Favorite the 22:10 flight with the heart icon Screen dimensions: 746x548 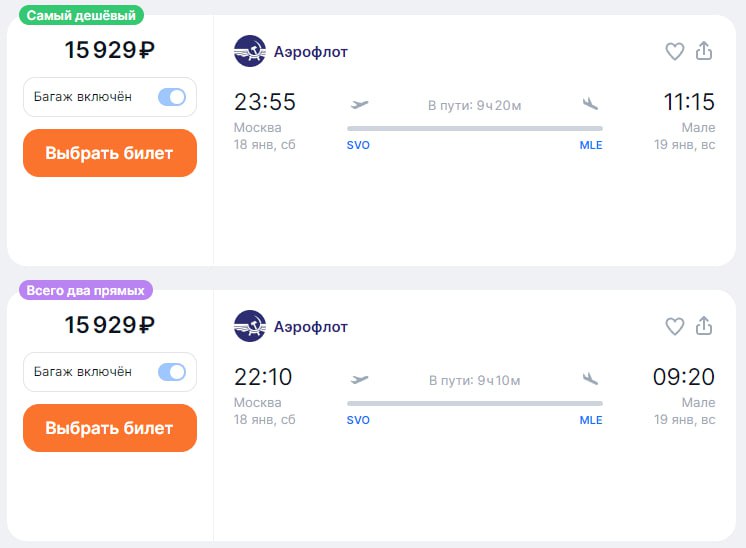click(x=675, y=326)
